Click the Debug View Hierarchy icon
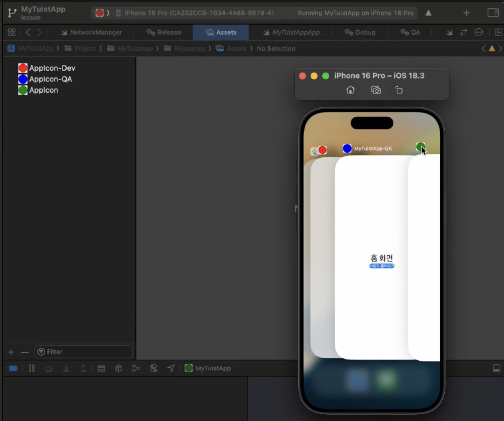504x421 pixels. (118, 368)
